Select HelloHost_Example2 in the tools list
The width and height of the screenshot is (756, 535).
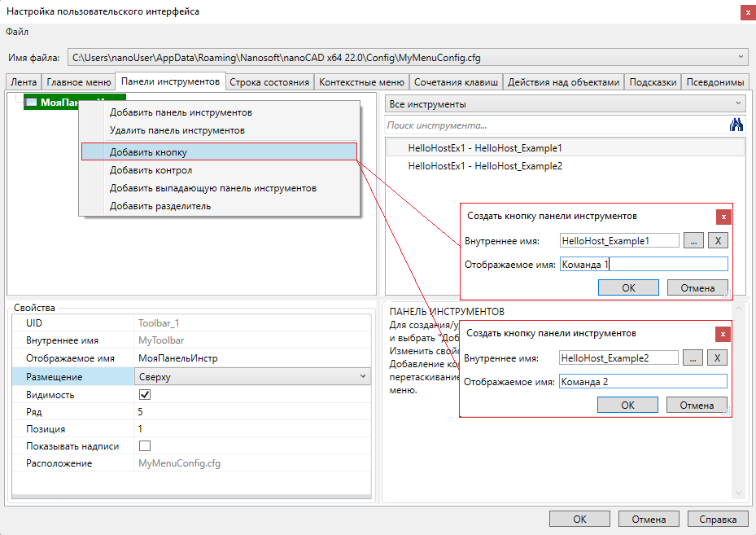[x=485, y=166]
